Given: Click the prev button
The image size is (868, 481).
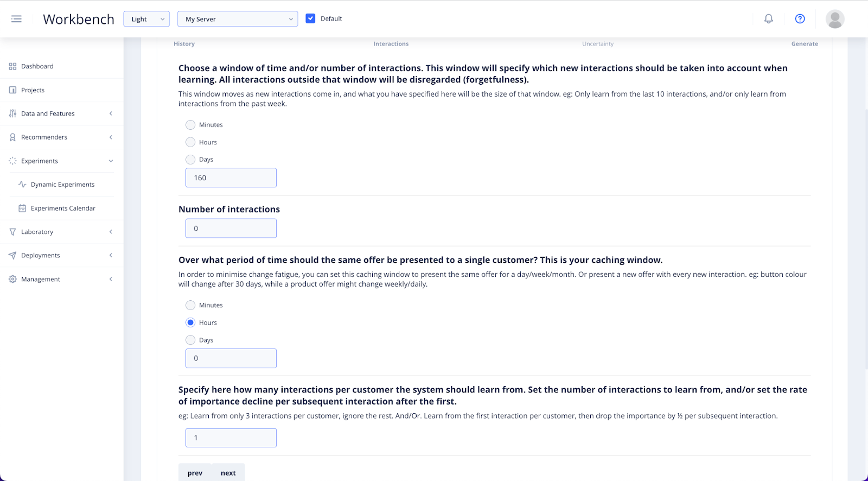Looking at the screenshot, I should click(x=195, y=473).
